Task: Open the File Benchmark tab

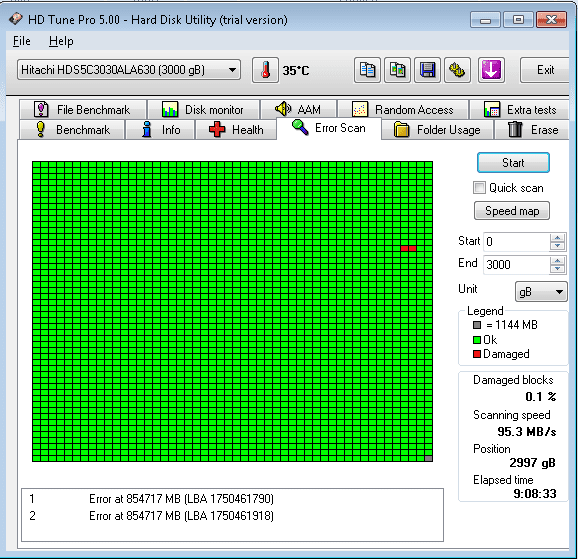Action: [83, 110]
